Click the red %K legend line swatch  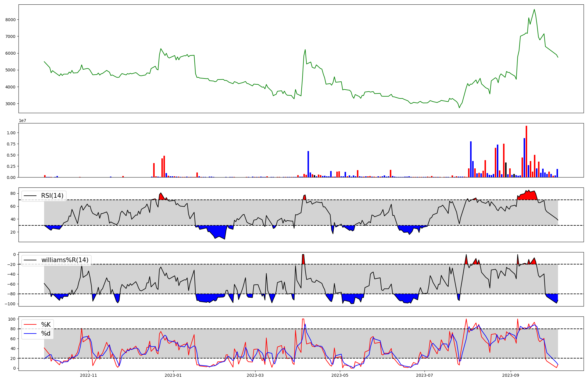[x=30, y=325]
